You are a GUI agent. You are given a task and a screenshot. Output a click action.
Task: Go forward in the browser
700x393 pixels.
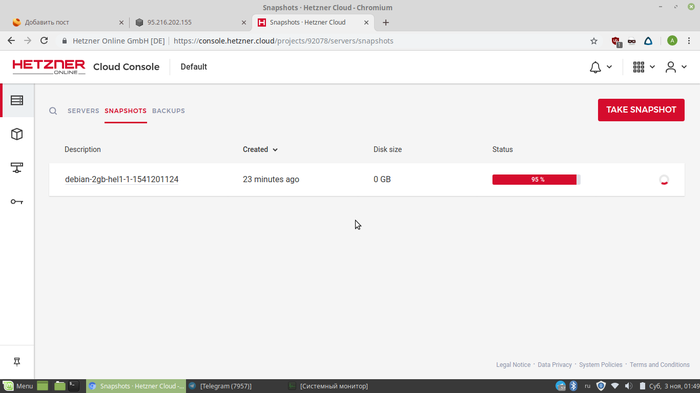[x=28, y=41]
